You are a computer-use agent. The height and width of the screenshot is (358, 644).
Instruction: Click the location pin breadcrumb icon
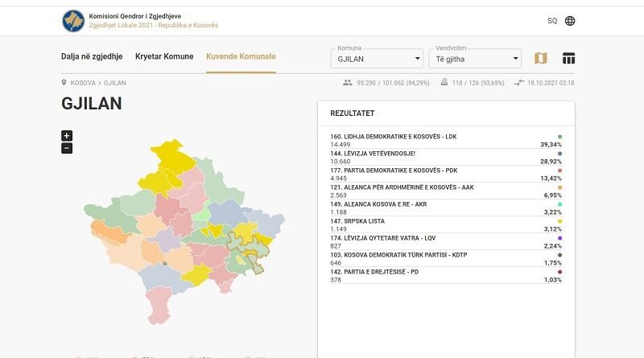pyautogui.click(x=64, y=83)
